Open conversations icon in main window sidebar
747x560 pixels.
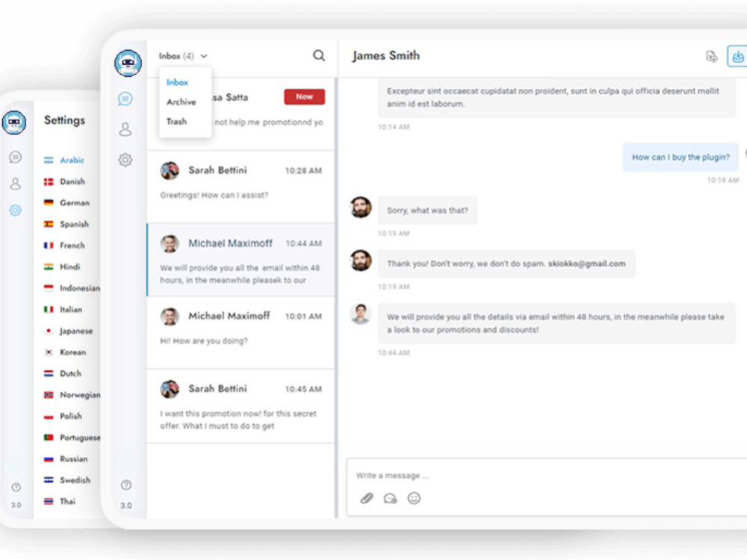(125, 99)
